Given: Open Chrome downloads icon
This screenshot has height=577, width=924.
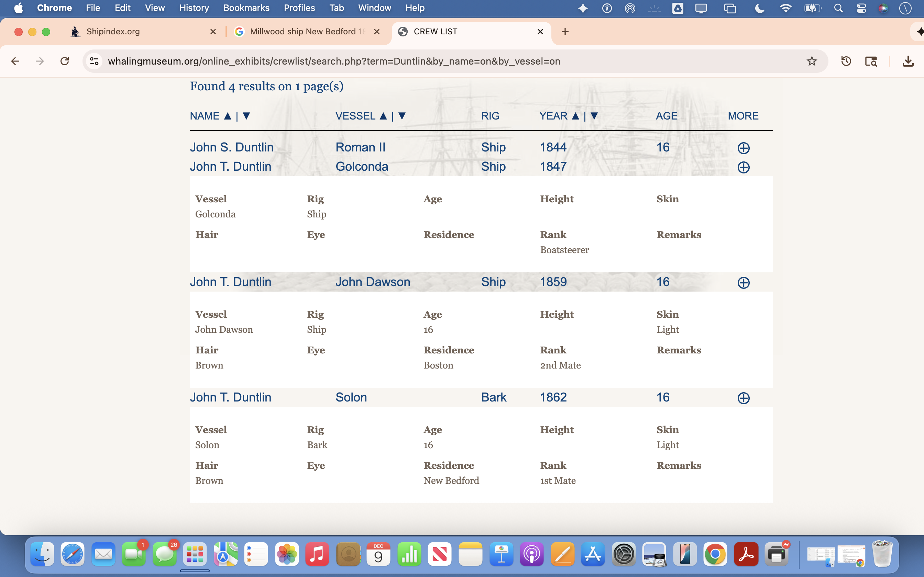Looking at the screenshot, I should coord(907,61).
